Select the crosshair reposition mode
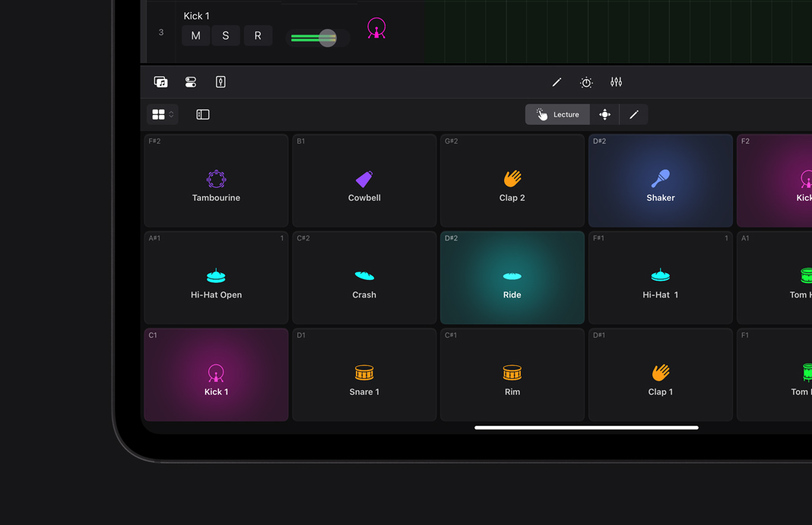Image resolution: width=812 pixels, height=525 pixels. (604, 114)
